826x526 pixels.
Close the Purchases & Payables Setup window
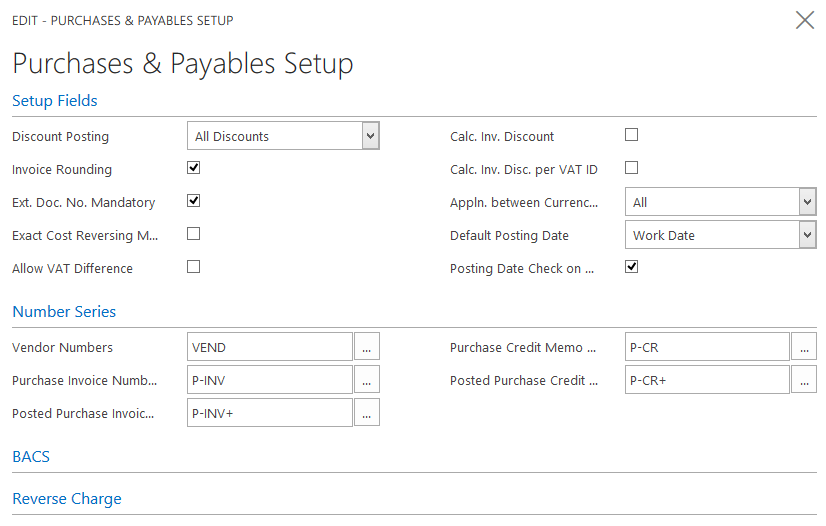[x=804, y=20]
